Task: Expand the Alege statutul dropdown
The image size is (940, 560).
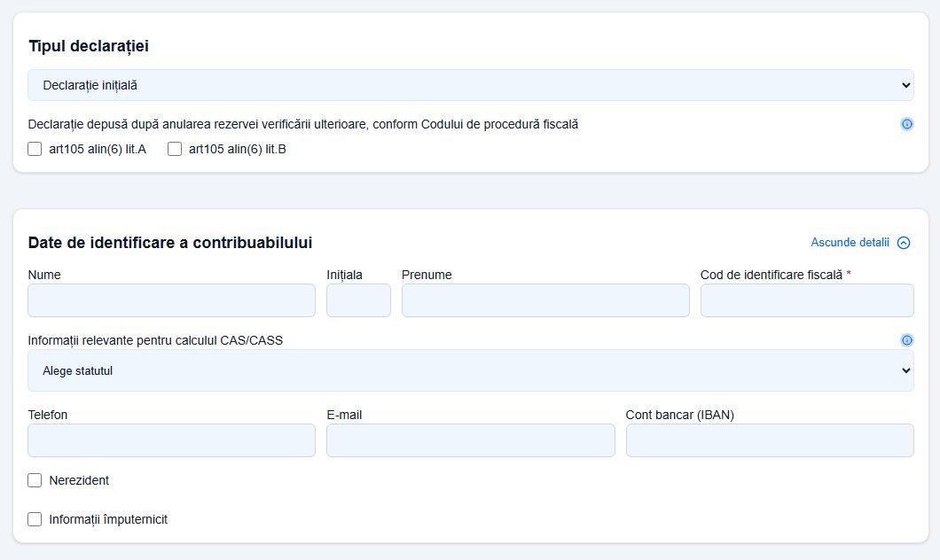Action: click(x=470, y=370)
